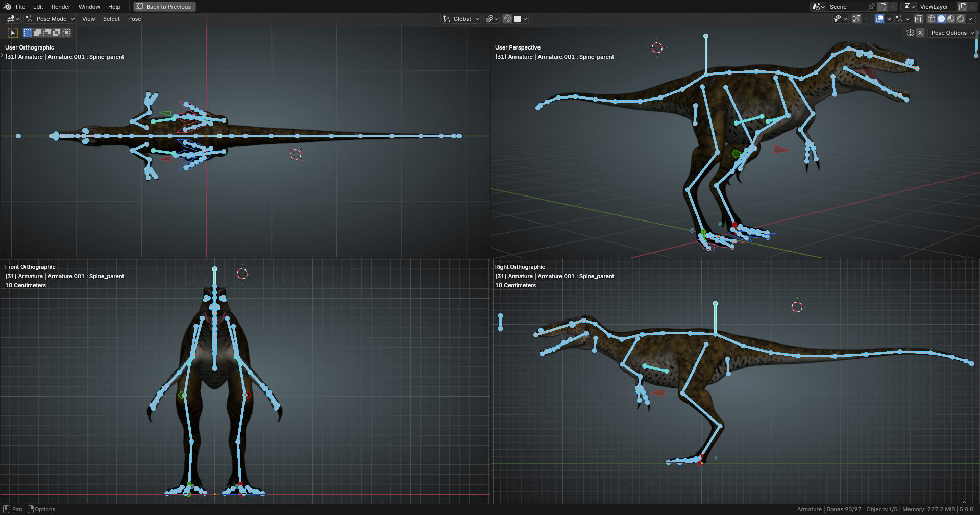Open the Help menu
The height and width of the screenshot is (515, 980).
pyautogui.click(x=114, y=7)
